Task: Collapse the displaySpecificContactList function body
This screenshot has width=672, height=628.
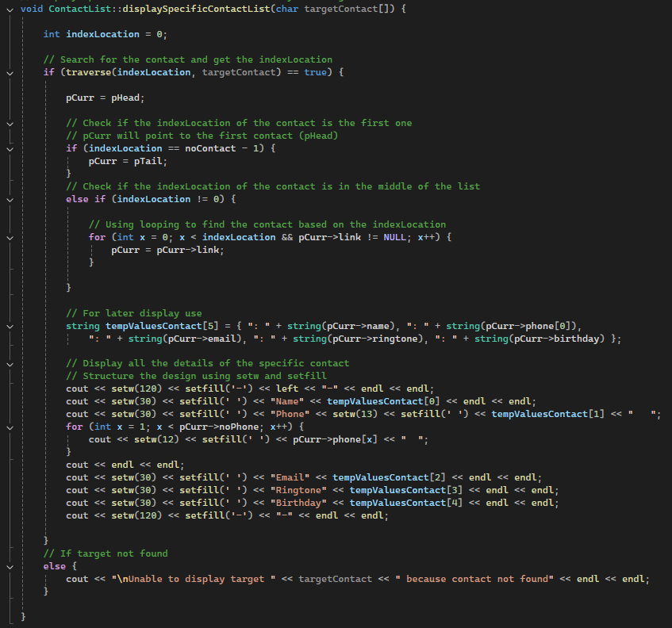Action: tap(8, 9)
